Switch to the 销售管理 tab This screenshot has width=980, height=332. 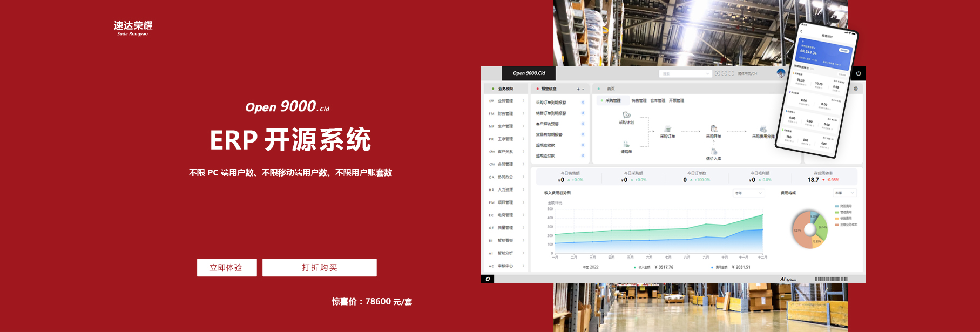tap(639, 100)
